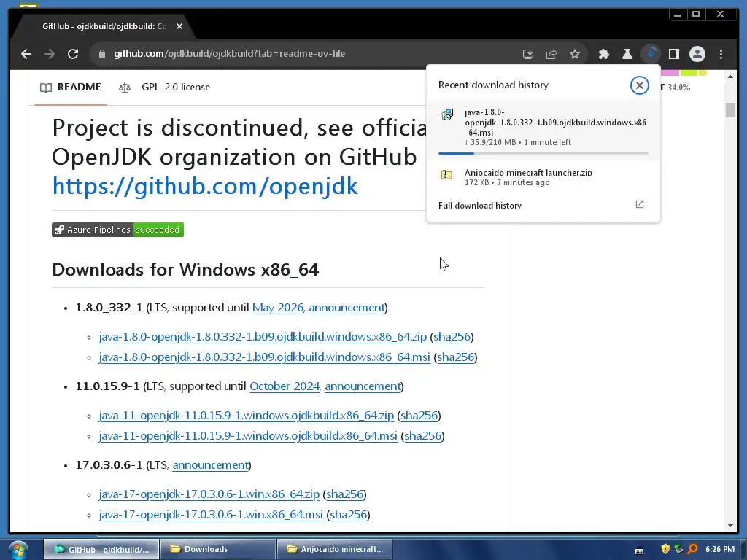
Task: Open the Windows Start orb
Action: [18, 550]
